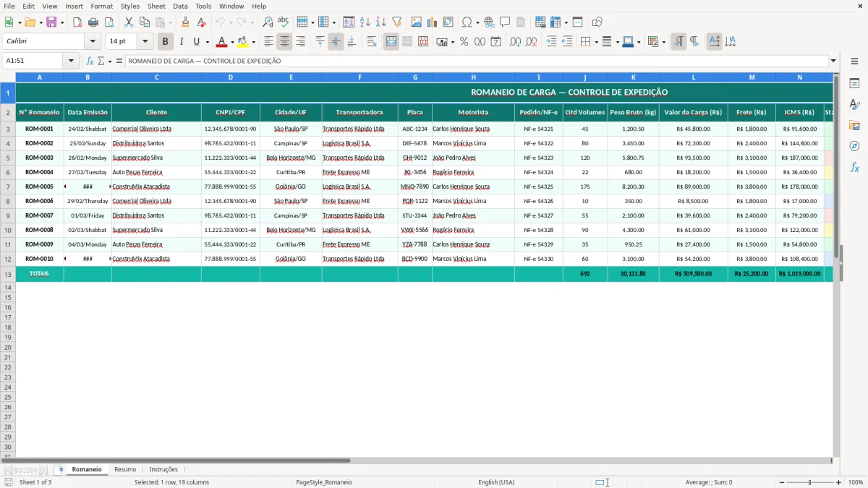Click the Print icon
868x488 pixels.
point(93,22)
